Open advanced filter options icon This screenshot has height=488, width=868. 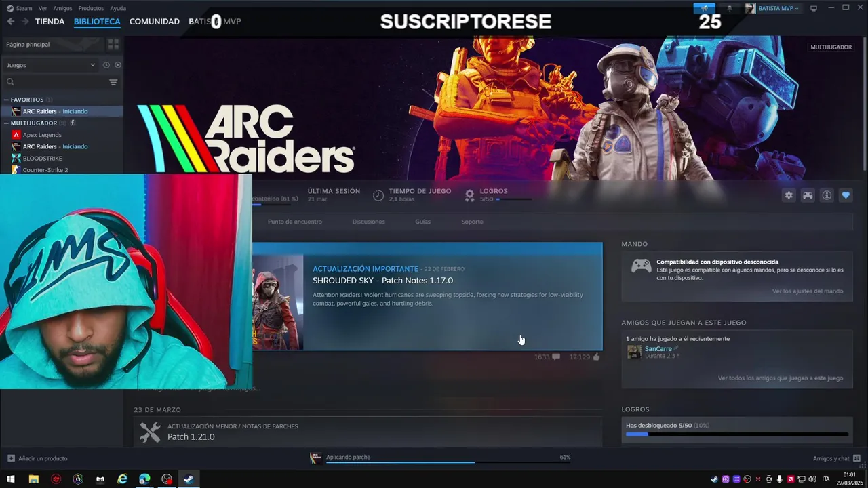(113, 82)
